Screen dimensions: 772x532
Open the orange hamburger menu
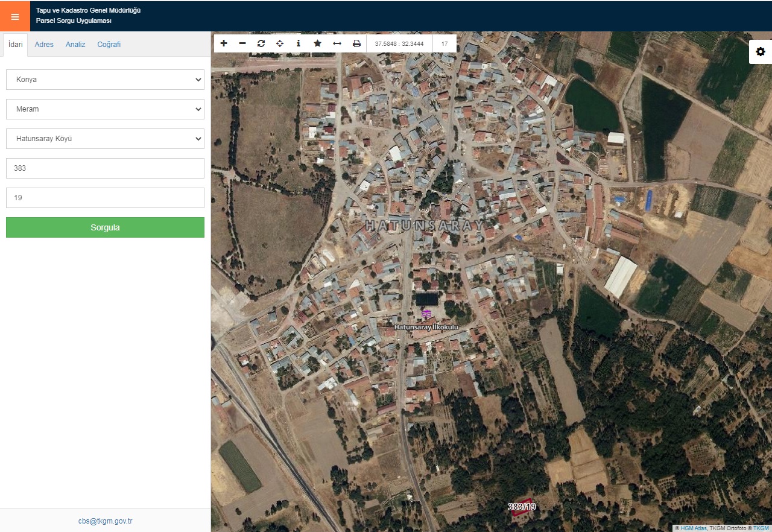[x=15, y=16]
